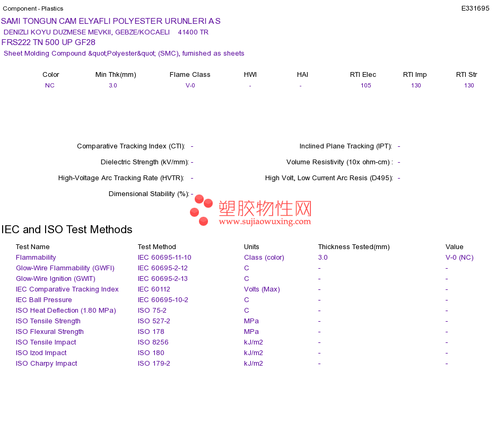This screenshot has width=504, height=424.
Task: Open the FRS222 TN 500 UP GF28 material link
Action: [x=48, y=42]
